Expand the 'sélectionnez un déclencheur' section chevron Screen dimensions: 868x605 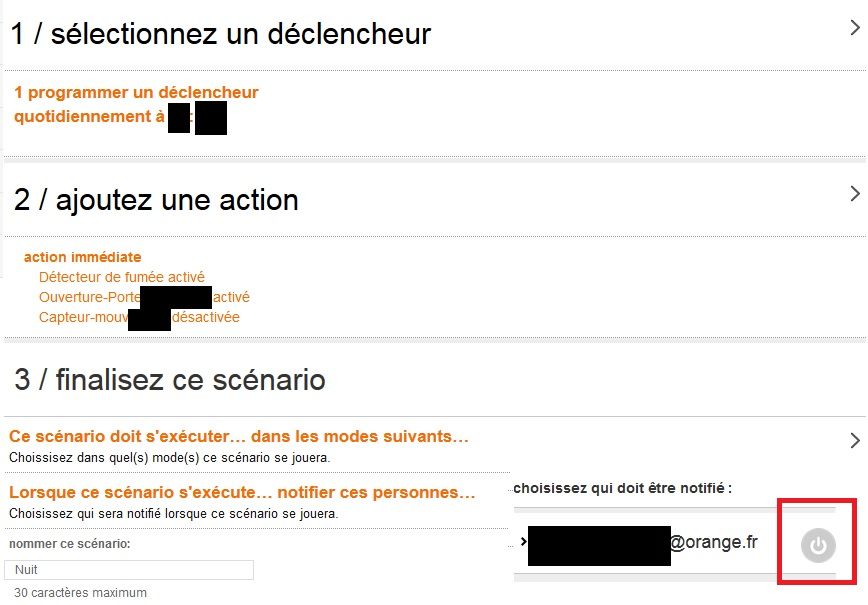click(x=854, y=29)
